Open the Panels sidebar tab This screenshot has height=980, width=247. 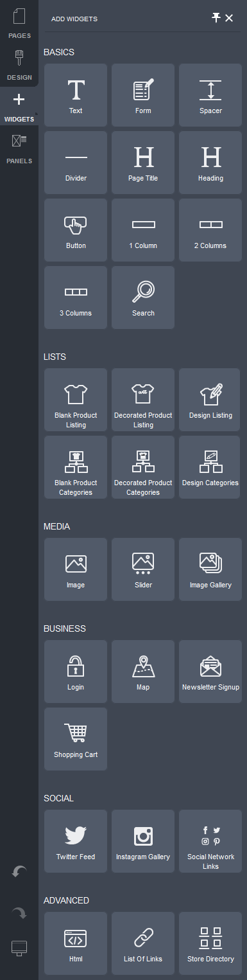[x=19, y=148]
